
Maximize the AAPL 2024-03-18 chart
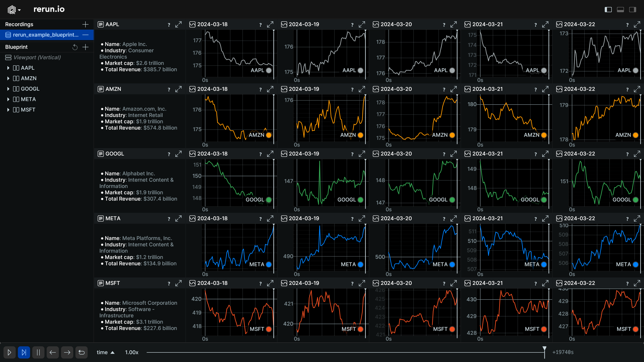point(270,24)
